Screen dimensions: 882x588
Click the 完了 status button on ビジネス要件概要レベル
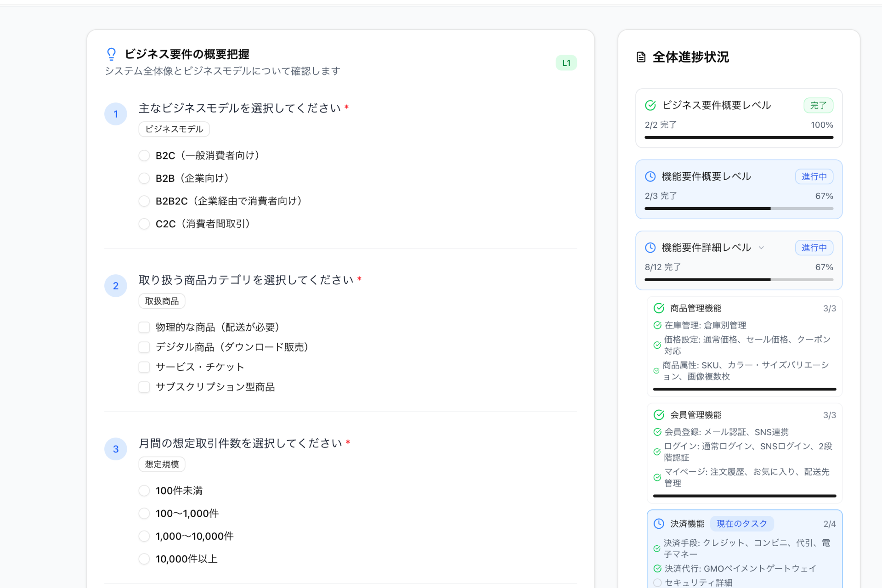818,105
